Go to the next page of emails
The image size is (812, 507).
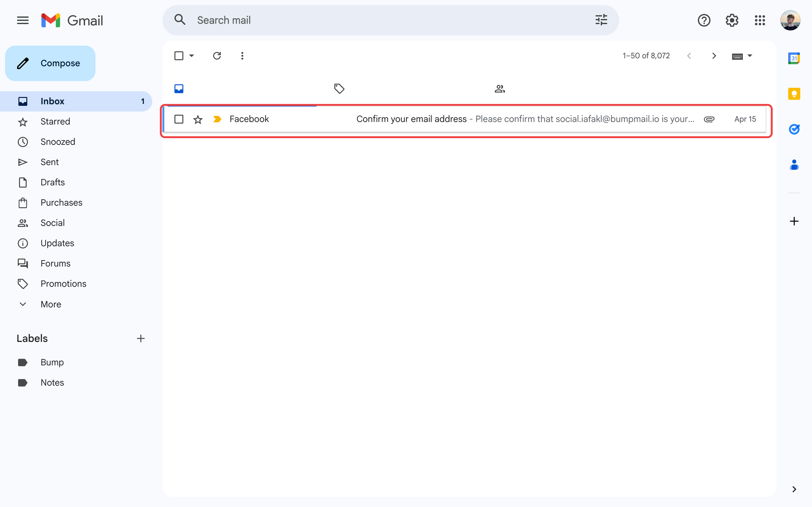(x=714, y=56)
